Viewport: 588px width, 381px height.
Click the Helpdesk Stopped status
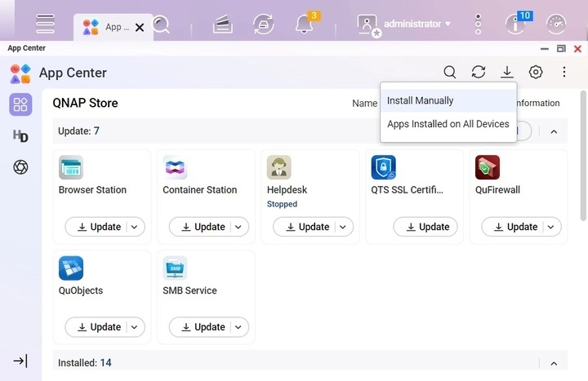click(x=282, y=204)
